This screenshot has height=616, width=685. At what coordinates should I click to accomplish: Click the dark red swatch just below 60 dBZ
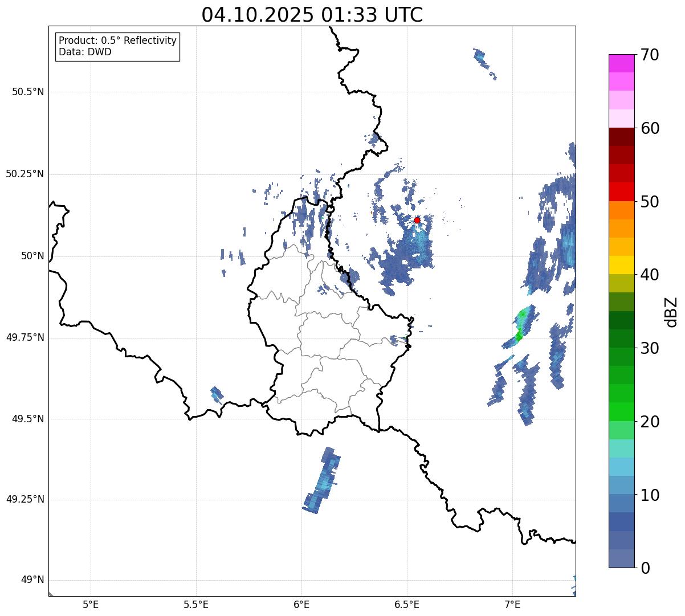[622, 137]
